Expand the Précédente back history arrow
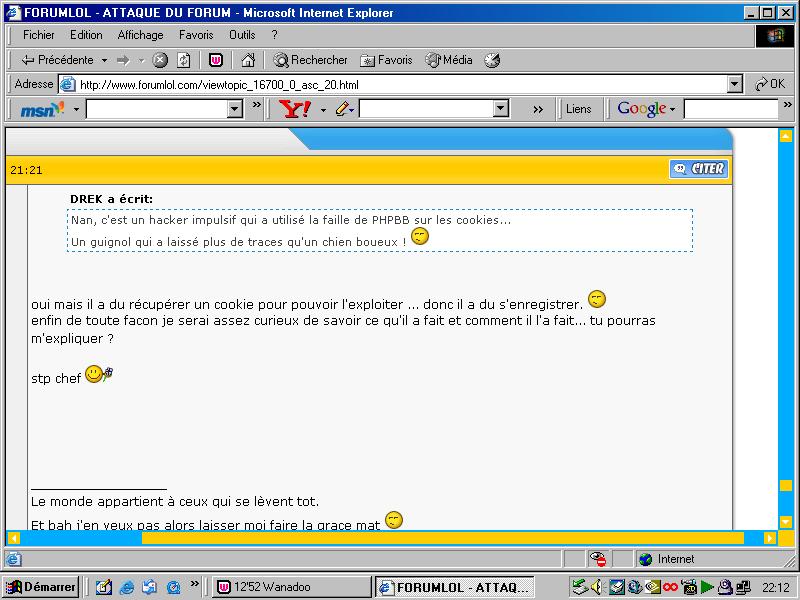The width and height of the screenshot is (800, 600). pyautogui.click(x=103, y=60)
